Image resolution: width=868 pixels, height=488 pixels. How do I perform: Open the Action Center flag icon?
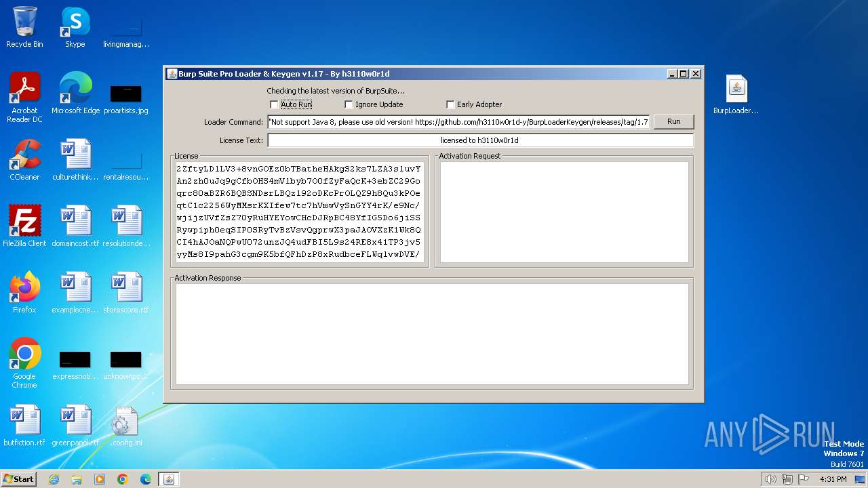804,479
